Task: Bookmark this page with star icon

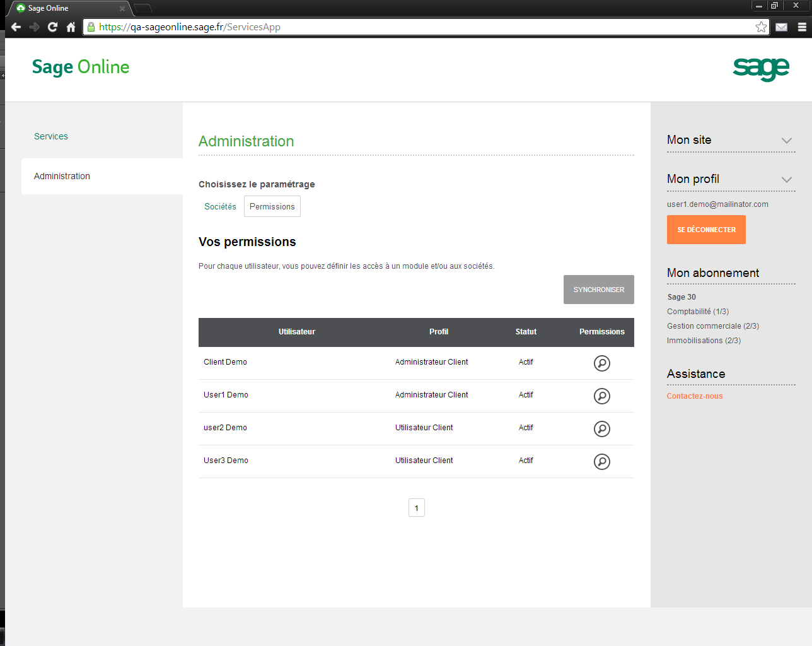Action: coord(761,27)
